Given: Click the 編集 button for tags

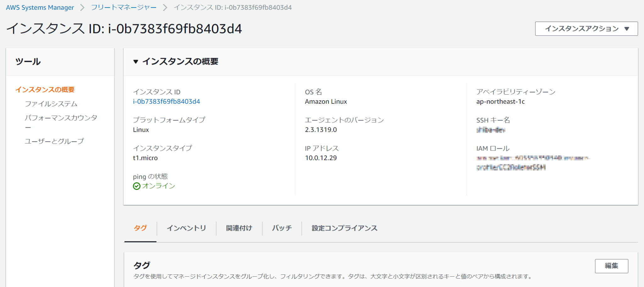Looking at the screenshot, I should coord(611,266).
